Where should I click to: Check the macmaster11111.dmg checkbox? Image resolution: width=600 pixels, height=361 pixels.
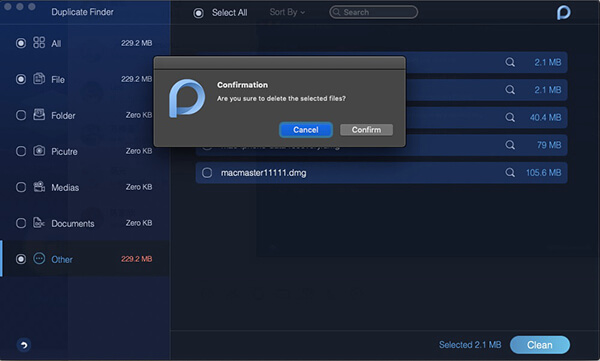click(207, 173)
